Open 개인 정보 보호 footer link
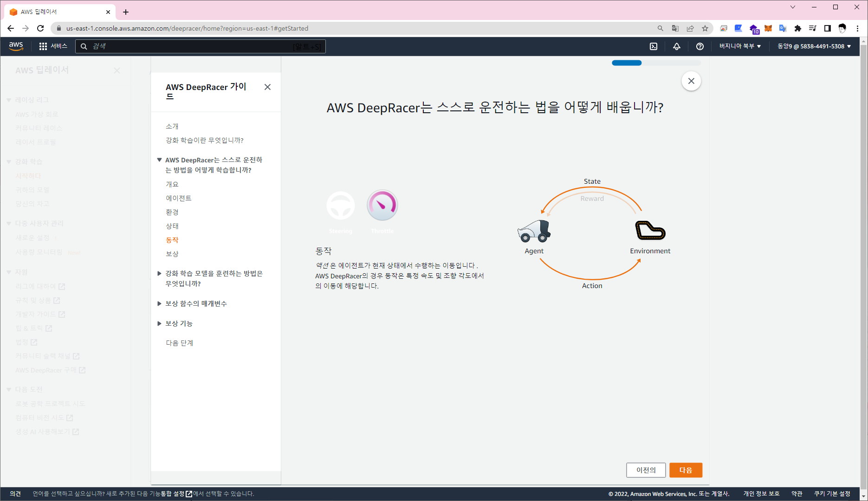 [761, 494]
